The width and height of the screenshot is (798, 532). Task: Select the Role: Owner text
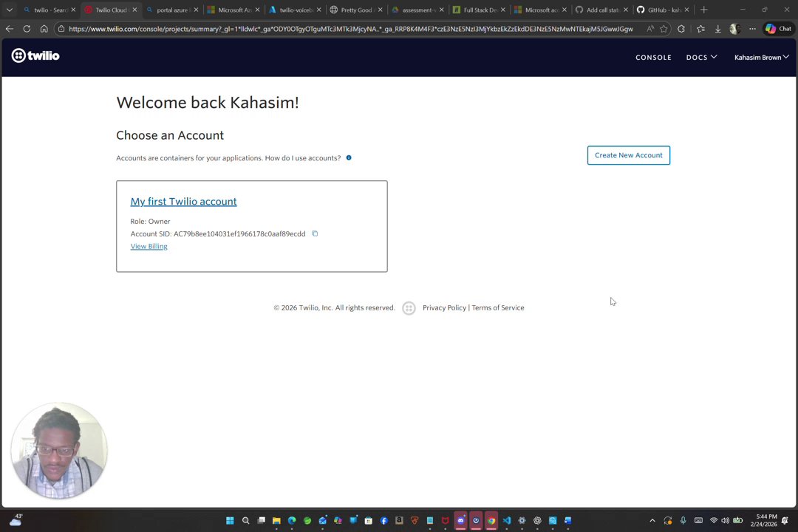(150, 222)
